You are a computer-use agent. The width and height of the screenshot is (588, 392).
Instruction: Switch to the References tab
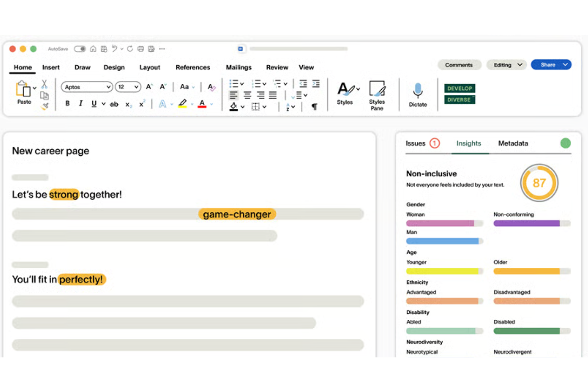coord(193,68)
